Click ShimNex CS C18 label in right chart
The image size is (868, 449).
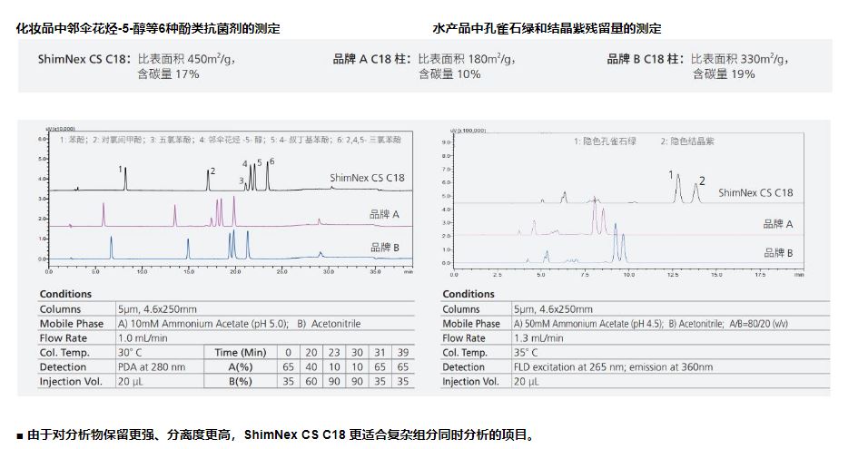click(x=755, y=193)
